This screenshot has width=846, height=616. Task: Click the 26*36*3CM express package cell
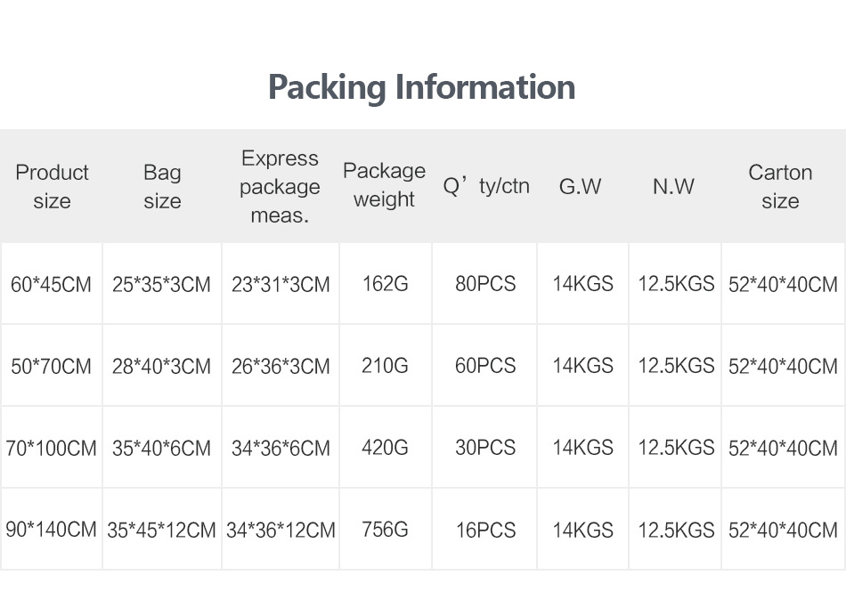[281, 366]
